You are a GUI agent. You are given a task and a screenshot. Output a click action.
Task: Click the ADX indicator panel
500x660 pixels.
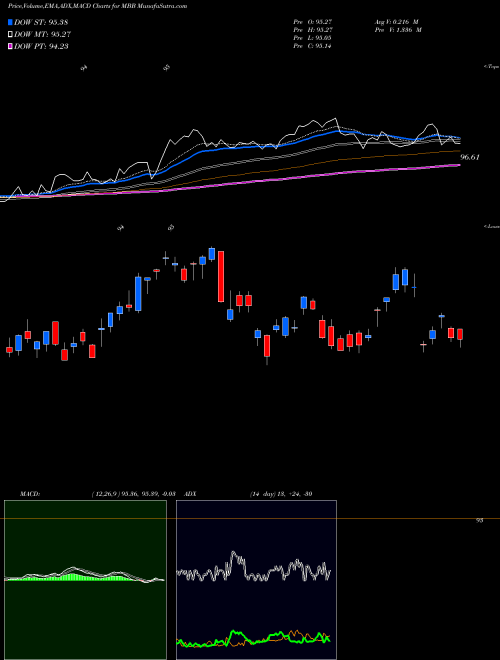[256, 580]
